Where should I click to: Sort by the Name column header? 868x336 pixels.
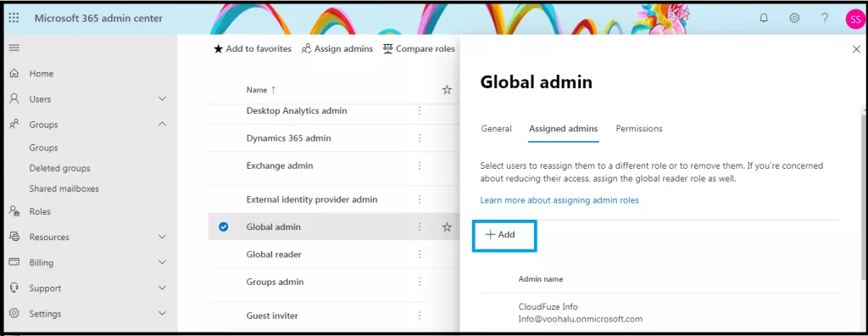point(257,90)
